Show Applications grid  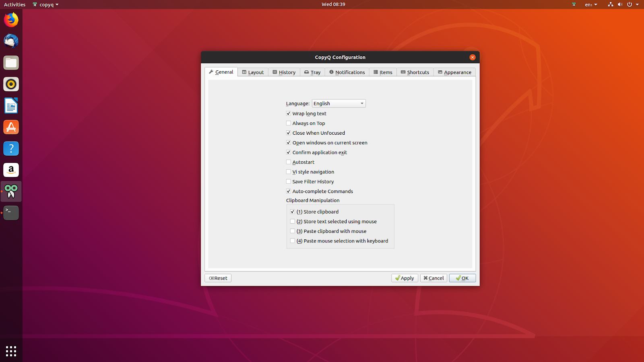11,351
